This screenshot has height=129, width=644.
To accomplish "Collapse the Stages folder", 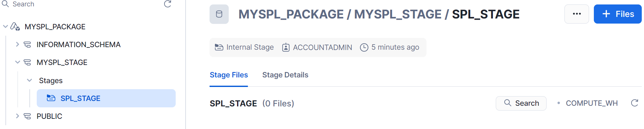I will pyautogui.click(x=29, y=81).
